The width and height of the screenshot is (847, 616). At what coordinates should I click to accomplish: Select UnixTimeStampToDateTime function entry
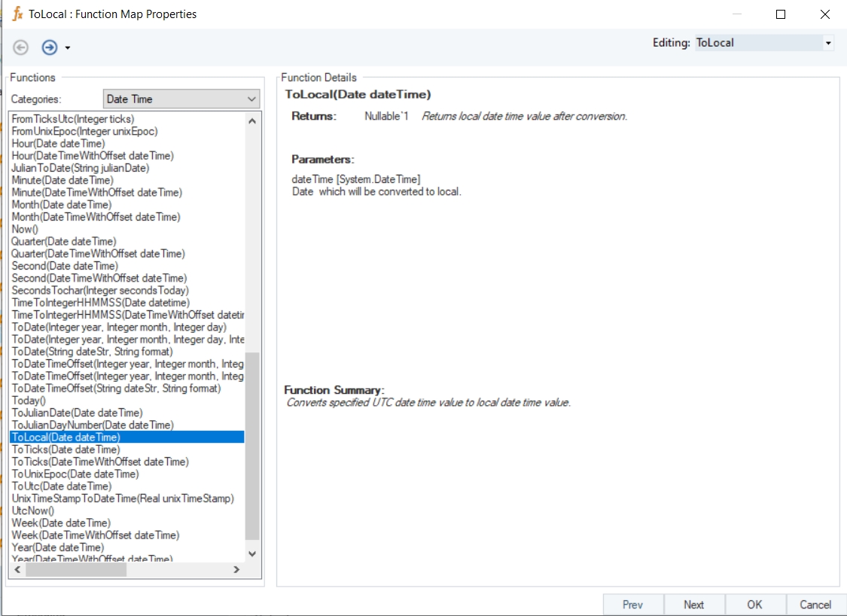pyautogui.click(x=123, y=499)
